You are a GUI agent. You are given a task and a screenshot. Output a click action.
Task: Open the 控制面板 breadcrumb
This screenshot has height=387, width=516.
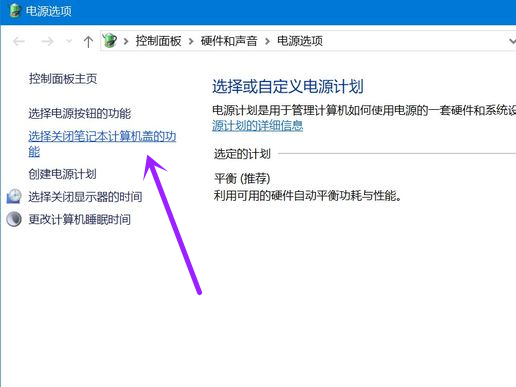coord(158,41)
